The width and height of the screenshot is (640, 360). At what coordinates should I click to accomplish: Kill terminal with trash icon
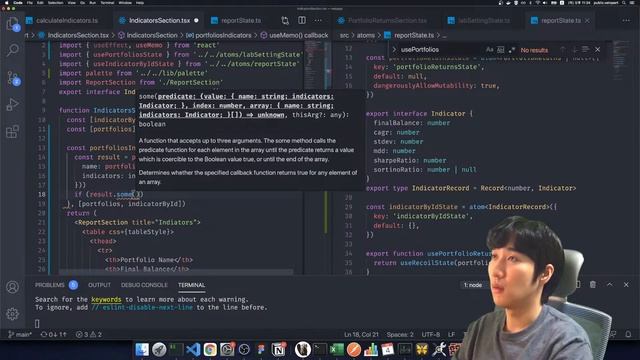pos(593,284)
